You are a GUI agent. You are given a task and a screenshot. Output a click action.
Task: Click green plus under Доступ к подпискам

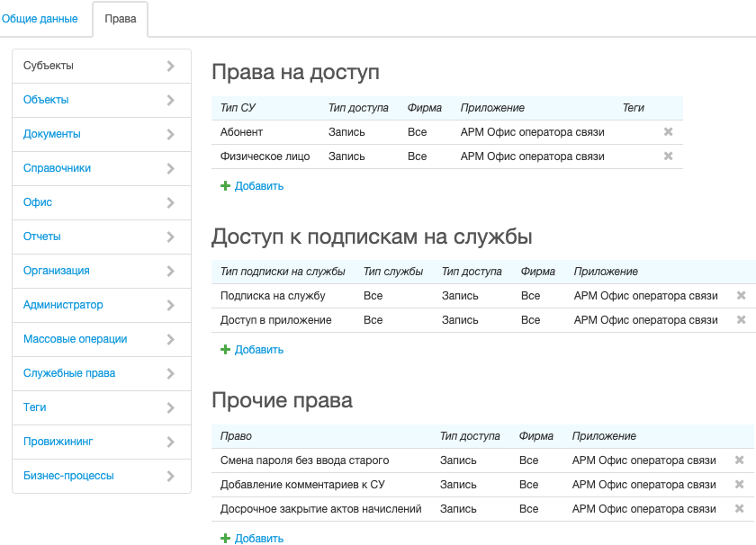tap(225, 350)
